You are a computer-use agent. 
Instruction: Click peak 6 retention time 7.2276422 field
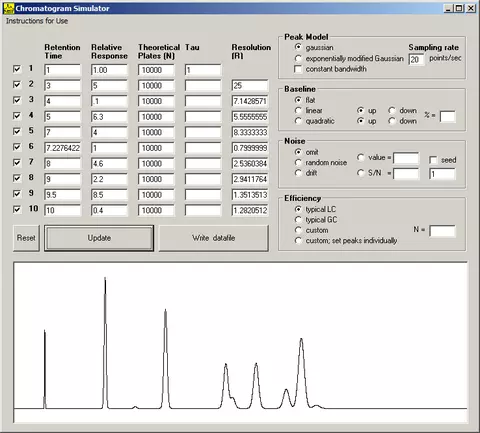click(62, 148)
